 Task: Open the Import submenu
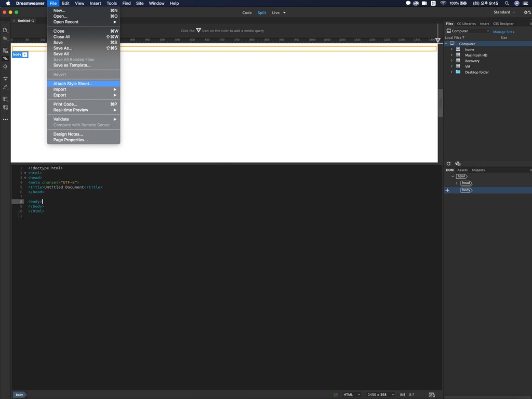(84, 89)
